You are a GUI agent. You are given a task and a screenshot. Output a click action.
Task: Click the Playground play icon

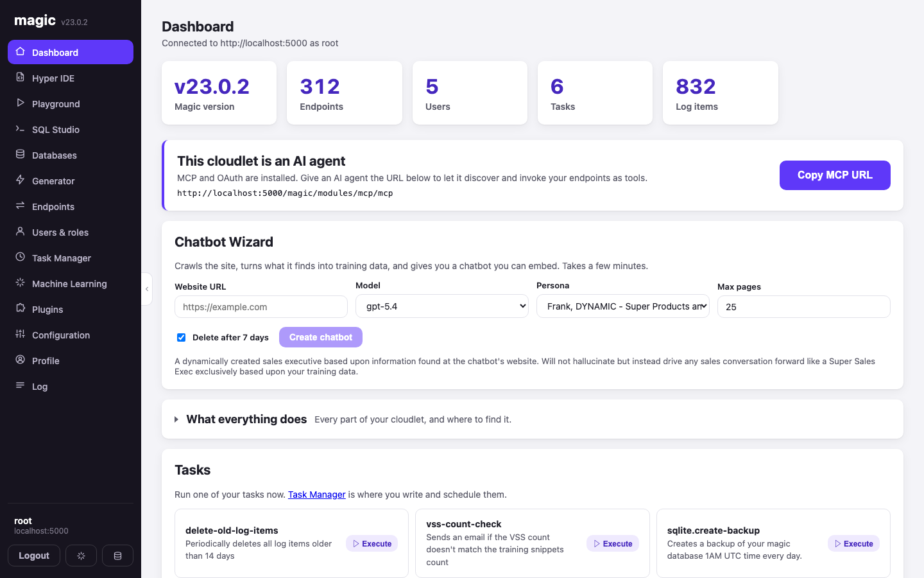(x=21, y=103)
